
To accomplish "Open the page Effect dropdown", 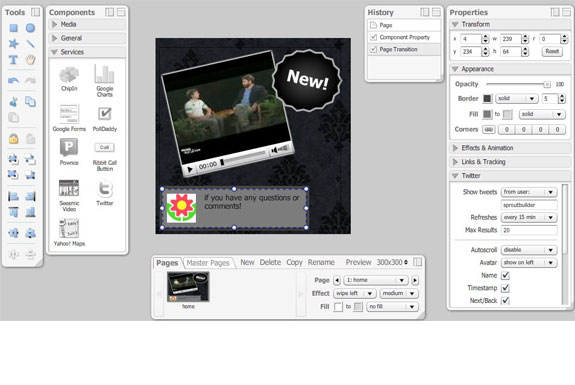I will [355, 293].
